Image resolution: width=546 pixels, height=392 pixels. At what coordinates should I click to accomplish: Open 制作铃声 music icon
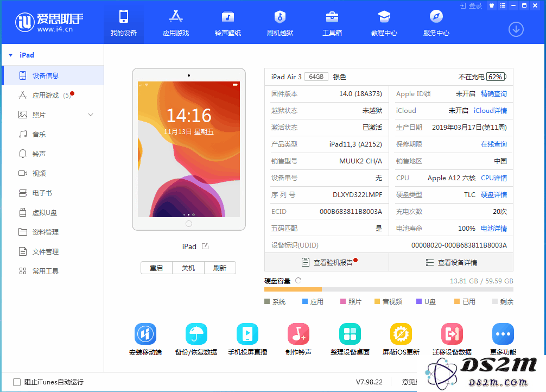click(299, 334)
